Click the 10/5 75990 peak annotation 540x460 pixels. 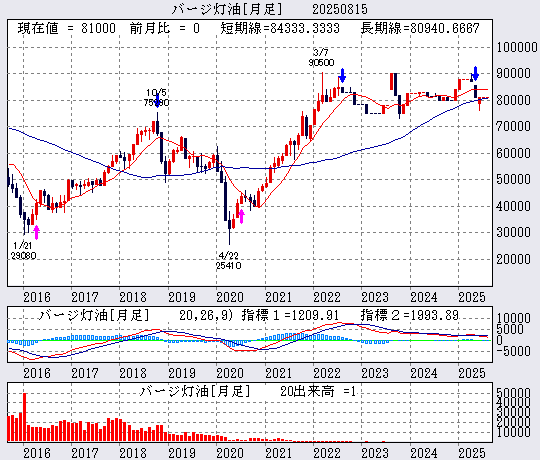pyautogui.click(x=156, y=97)
